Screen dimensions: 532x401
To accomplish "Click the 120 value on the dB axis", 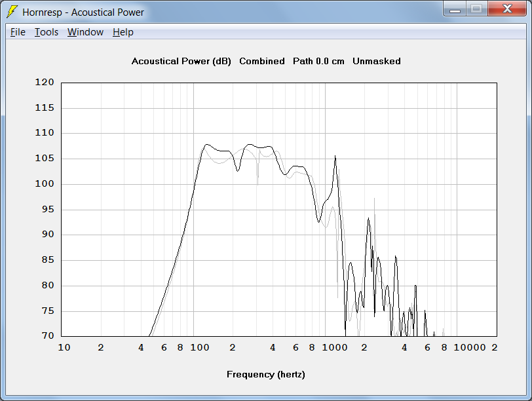I will (45, 82).
